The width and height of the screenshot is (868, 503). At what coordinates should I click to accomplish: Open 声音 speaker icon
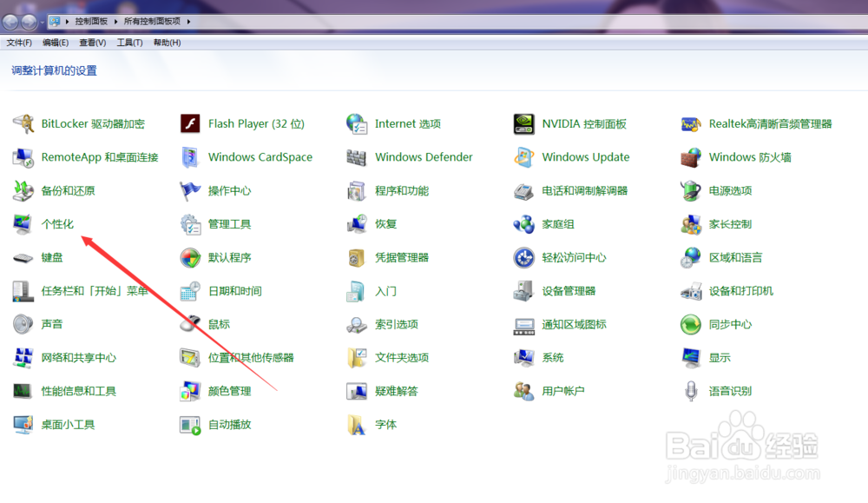[23, 324]
